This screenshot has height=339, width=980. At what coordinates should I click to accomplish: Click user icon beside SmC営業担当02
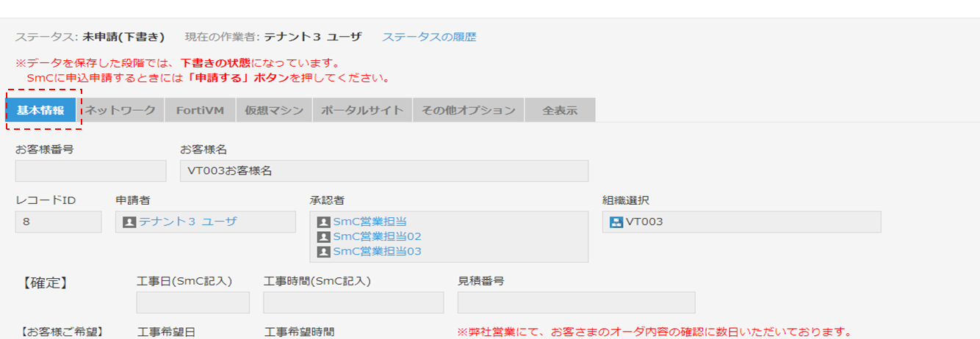click(323, 236)
